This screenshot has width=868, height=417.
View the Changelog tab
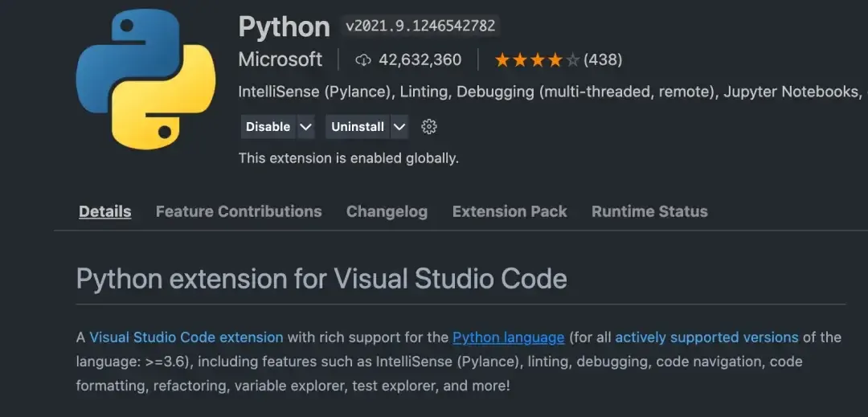tap(387, 211)
